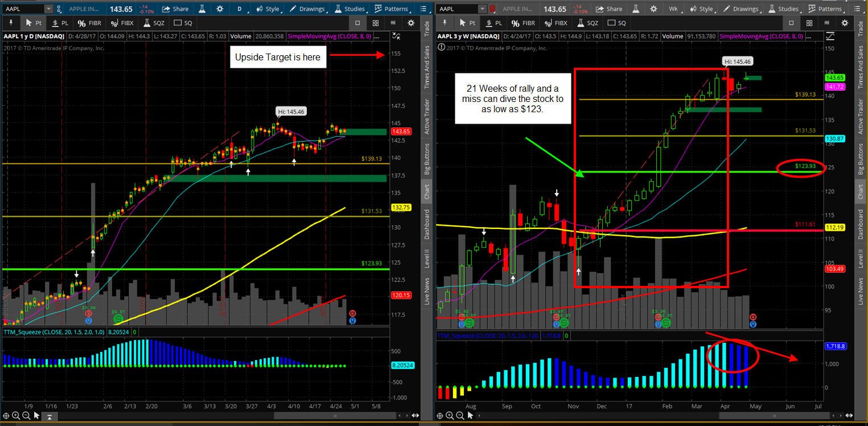Open Active Trader tab of right chart

[861, 117]
